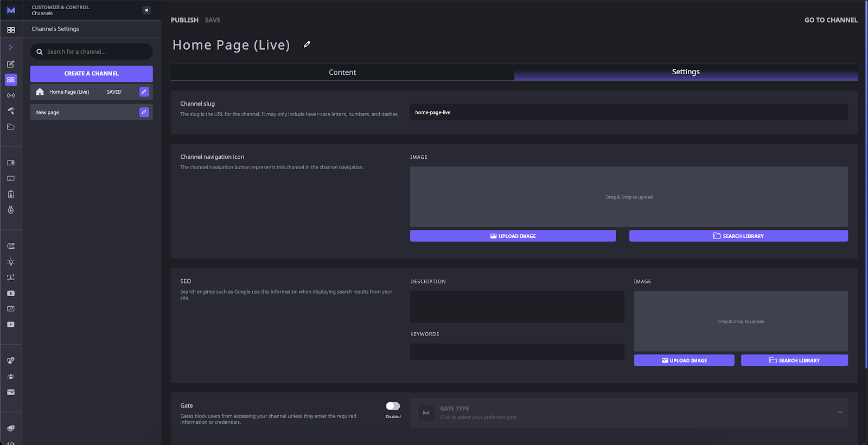The image size is (868, 445).
Task: Click SEO image drag and drop area
Action: pyautogui.click(x=741, y=321)
